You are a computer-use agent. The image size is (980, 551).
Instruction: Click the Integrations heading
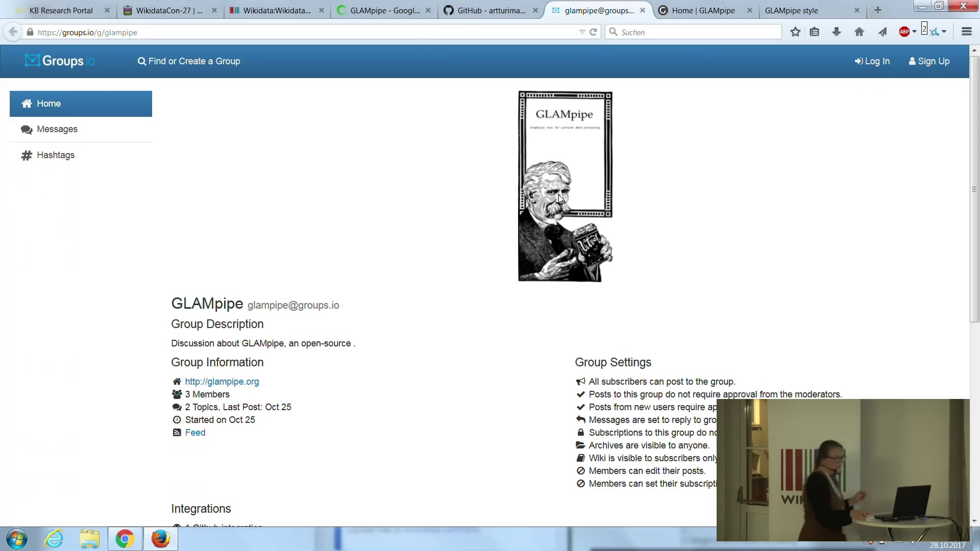pos(201,509)
